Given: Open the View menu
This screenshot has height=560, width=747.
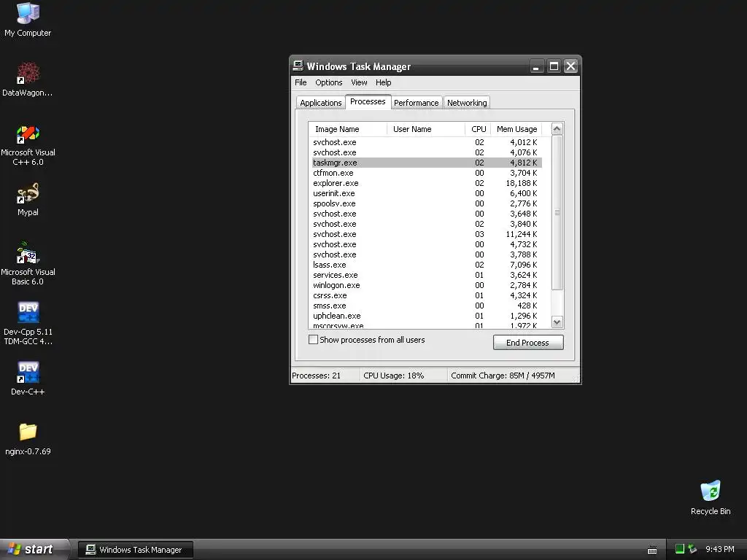Looking at the screenshot, I should point(359,82).
